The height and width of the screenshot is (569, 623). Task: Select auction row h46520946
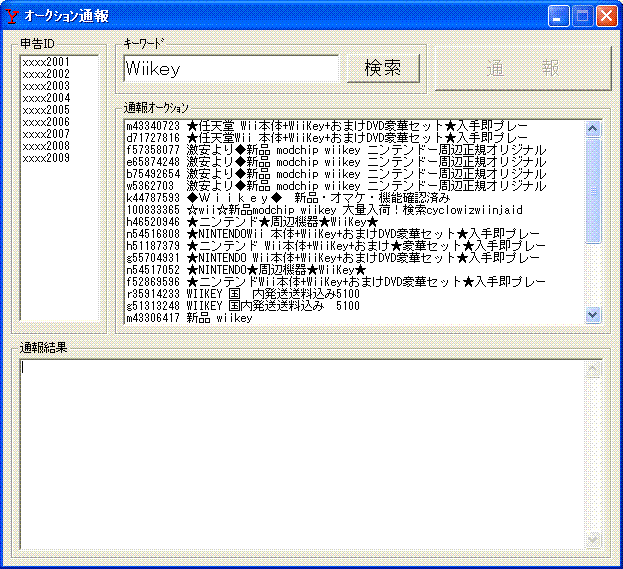[x=354, y=222]
